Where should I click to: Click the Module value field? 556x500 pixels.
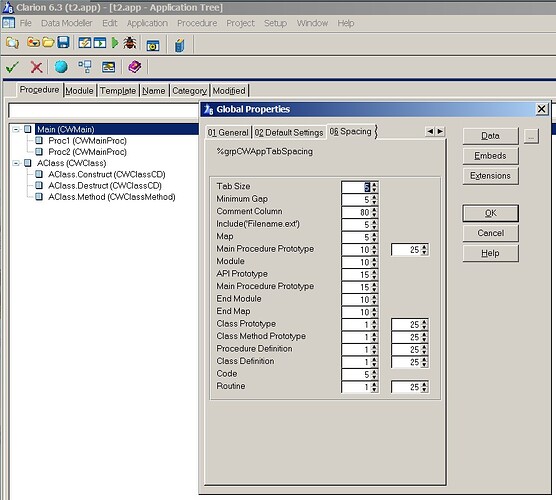(360, 262)
